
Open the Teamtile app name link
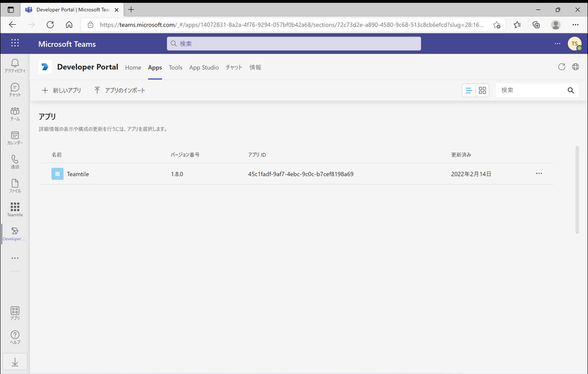pyautogui.click(x=78, y=174)
